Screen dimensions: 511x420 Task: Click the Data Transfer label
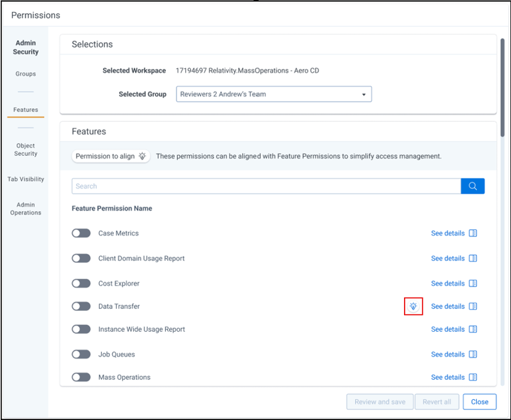pyautogui.click(x=119, y=306)
